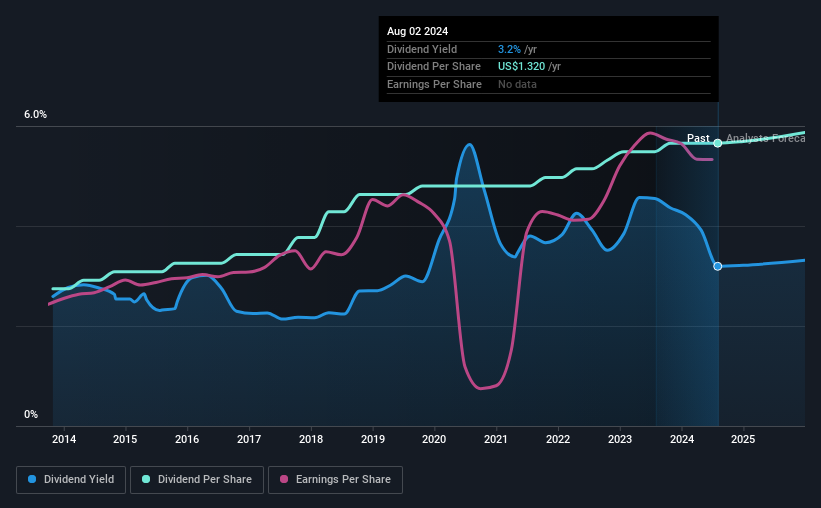Click the teal Dividend Per Share data point marker
The image size is (821, 508).
tap(718, 143)
